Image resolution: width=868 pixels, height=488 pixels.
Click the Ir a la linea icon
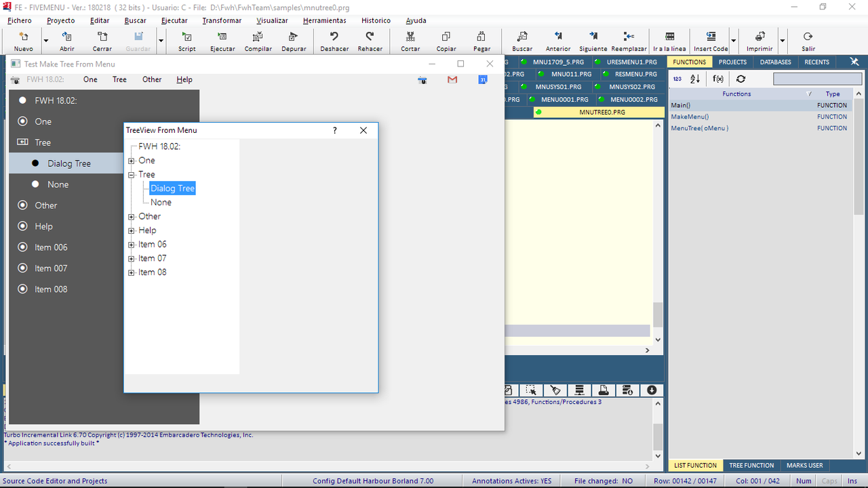[670, 37]
